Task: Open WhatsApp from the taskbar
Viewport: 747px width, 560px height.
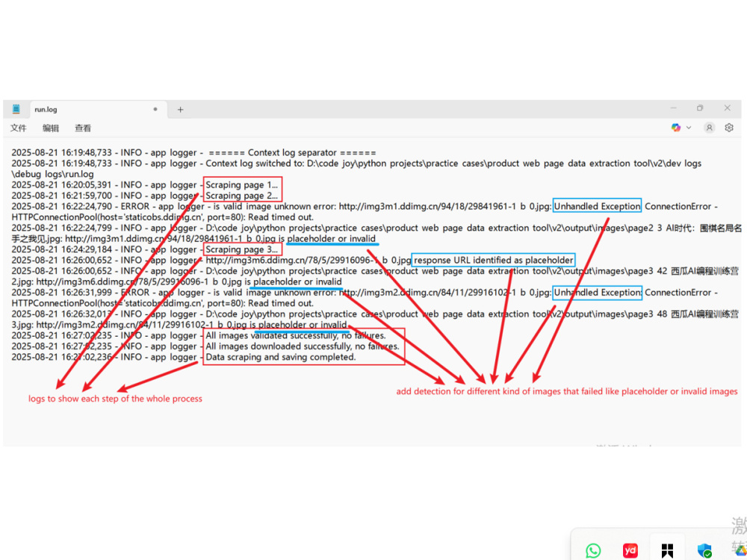Action: pos(594,551)
